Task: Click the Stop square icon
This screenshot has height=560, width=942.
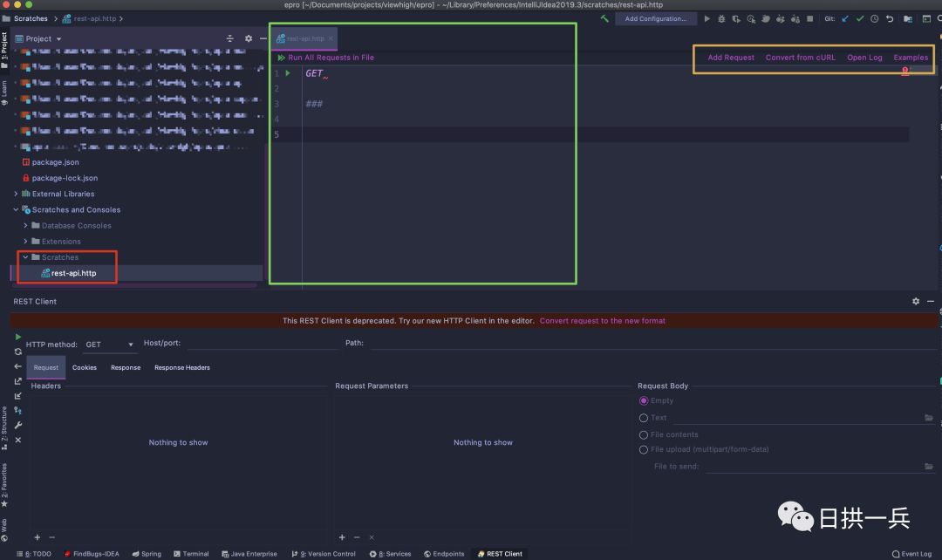Action: click(x=809, y=18)
